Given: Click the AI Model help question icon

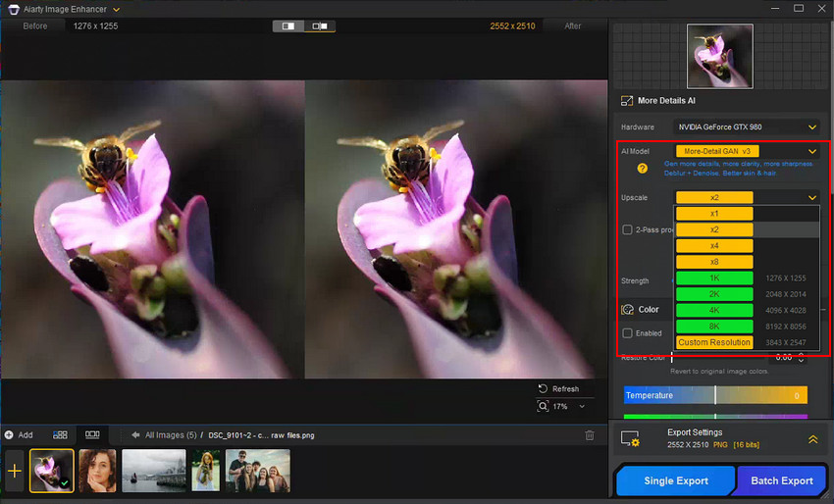Looking at the screenshot, I should tap(643, 169).
